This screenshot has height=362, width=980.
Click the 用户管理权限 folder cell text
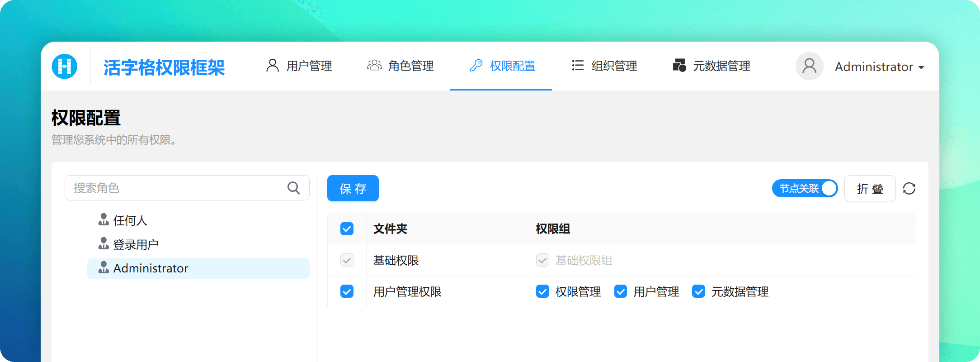click(407, 292)
